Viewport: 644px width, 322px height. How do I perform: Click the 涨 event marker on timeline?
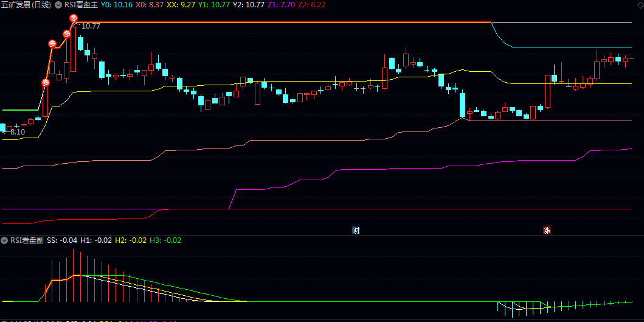point(547,230)
